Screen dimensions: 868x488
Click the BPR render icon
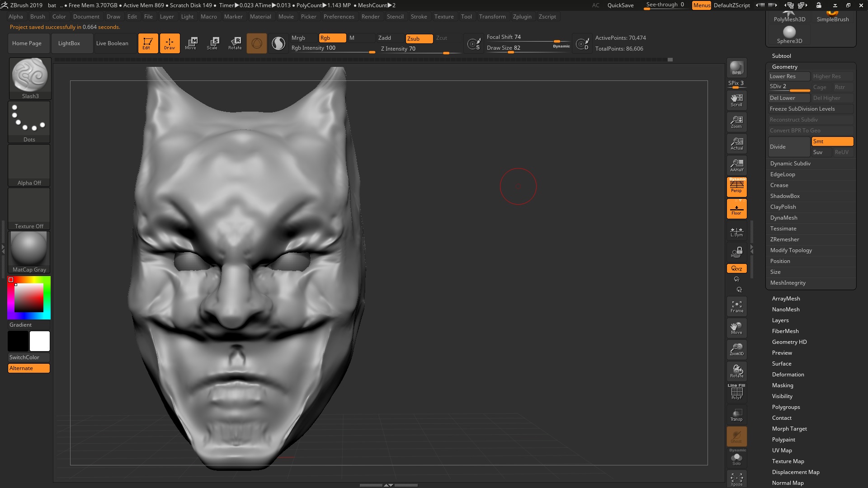click(x=736, y=68)
